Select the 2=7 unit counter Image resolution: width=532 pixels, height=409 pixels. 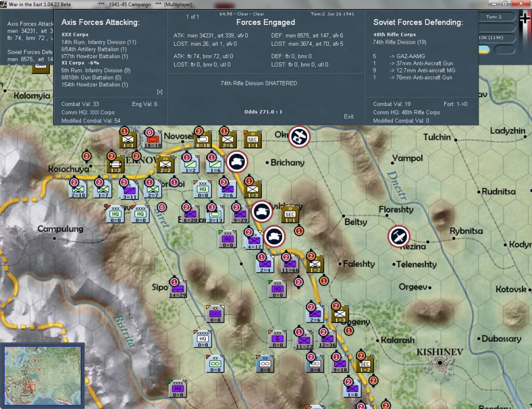[153, 190]
